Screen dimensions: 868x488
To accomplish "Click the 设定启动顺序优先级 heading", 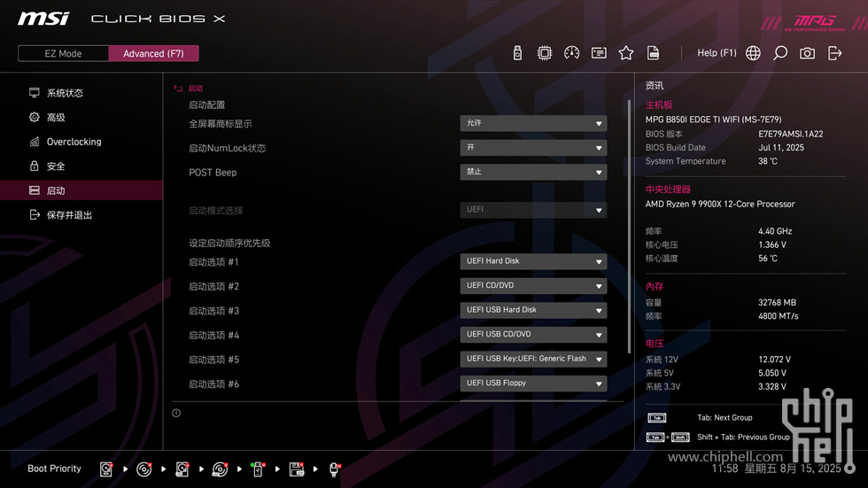I will click(x=229, y=244).
